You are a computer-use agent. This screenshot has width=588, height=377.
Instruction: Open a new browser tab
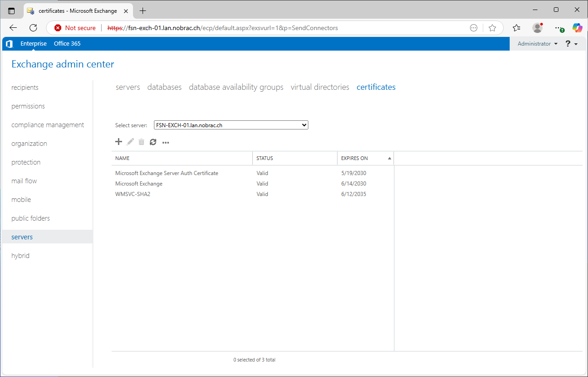click(x=143, y=10)
